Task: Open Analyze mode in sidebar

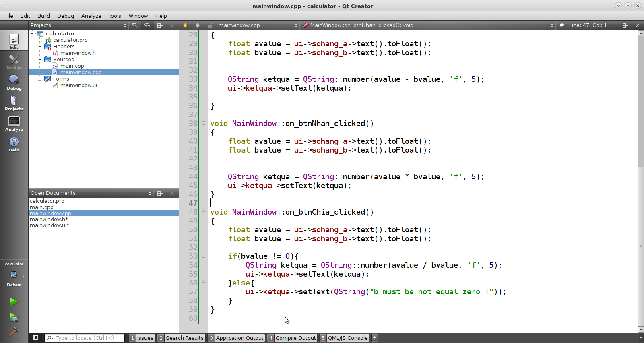Action: point(14,123)
